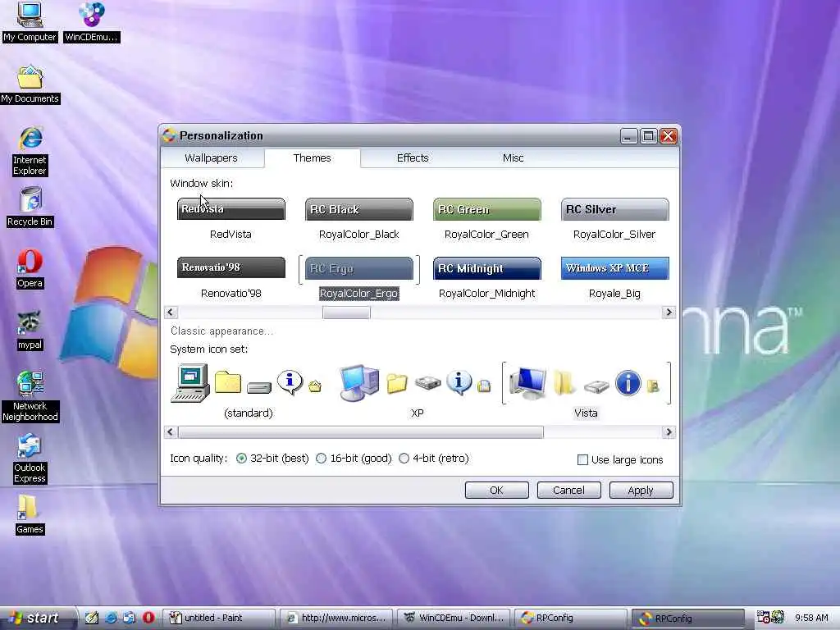Click right arrow of window skin scrollbar
This screenshot has width=840, height=630.
pyautogui.click(x=669, y=313)
